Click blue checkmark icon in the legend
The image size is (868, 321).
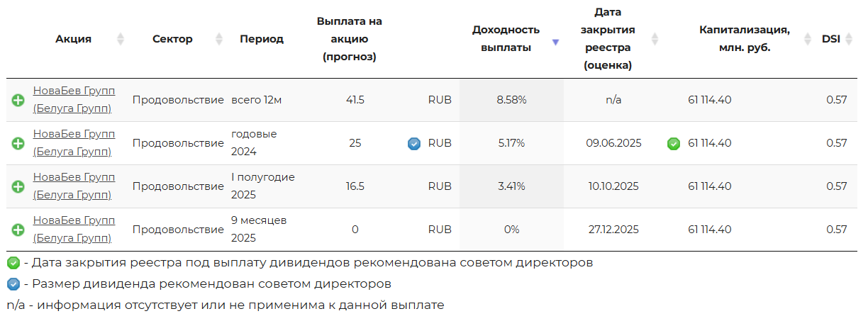pyautogui.click(x=13, y=285)
